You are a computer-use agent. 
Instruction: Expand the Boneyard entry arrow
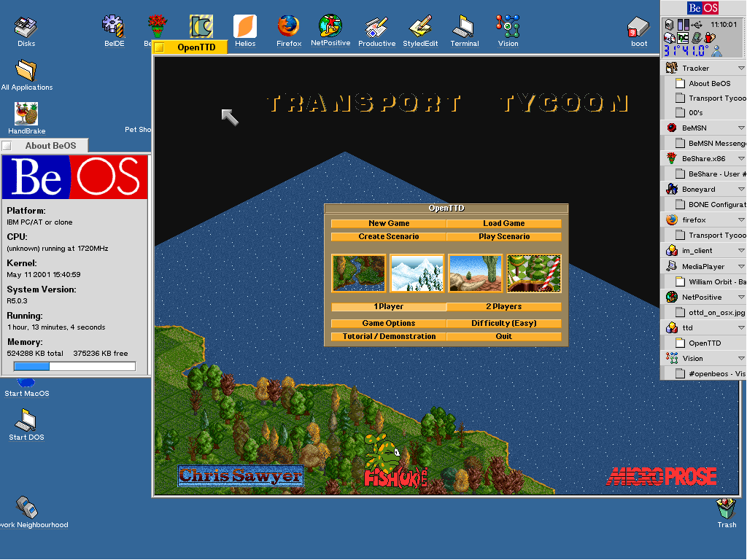pyautogui.click(x=741, y=189)
